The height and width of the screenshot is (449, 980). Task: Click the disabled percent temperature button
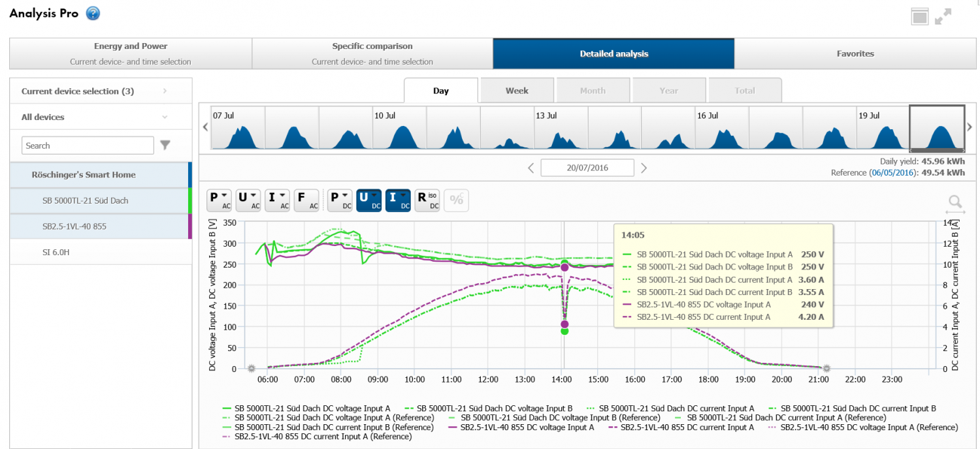(x=456, y=200)
